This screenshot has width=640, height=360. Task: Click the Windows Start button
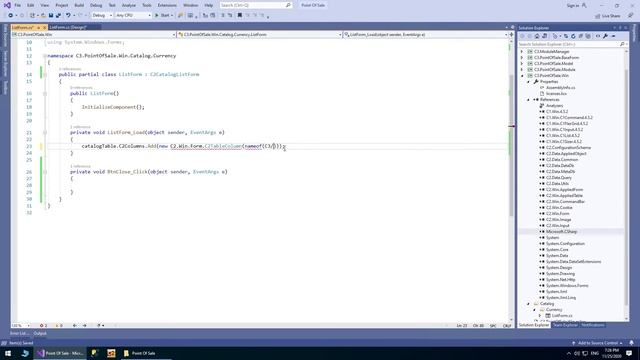point(8,353)
